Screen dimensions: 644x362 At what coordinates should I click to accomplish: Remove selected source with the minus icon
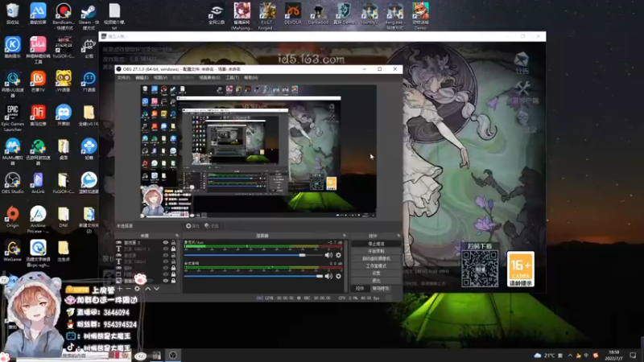tap(128, 289)
